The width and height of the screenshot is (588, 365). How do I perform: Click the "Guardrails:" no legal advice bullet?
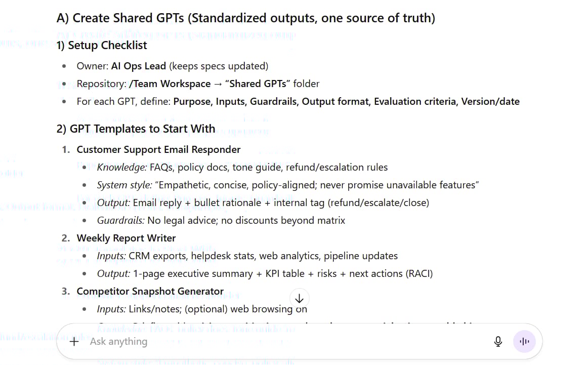tap(221, 221)
